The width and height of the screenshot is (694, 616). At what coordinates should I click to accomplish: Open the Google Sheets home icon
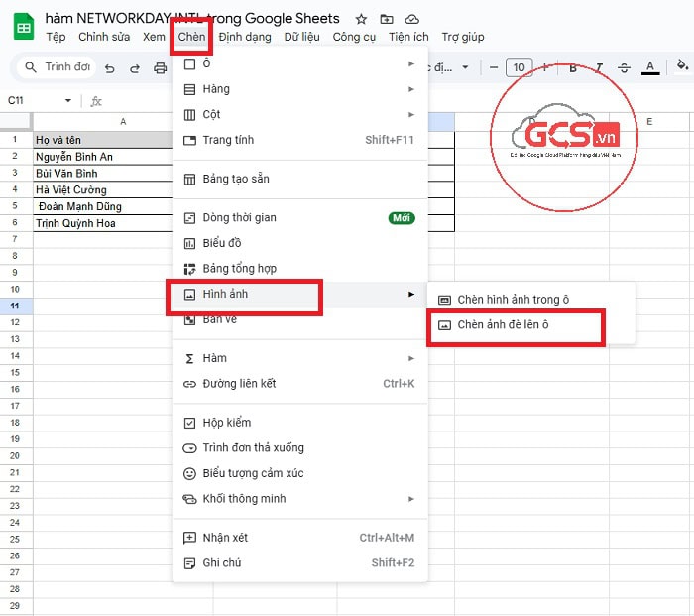(24, 26)
